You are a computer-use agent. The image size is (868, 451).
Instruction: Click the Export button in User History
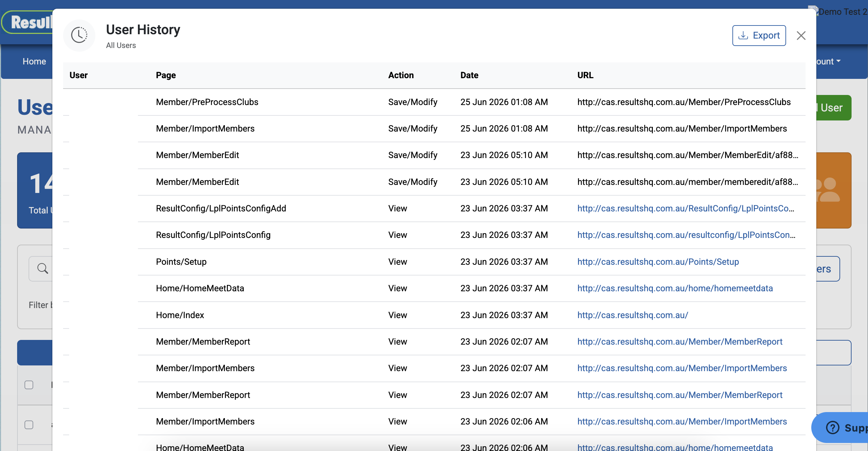click(x=759, y=35)
